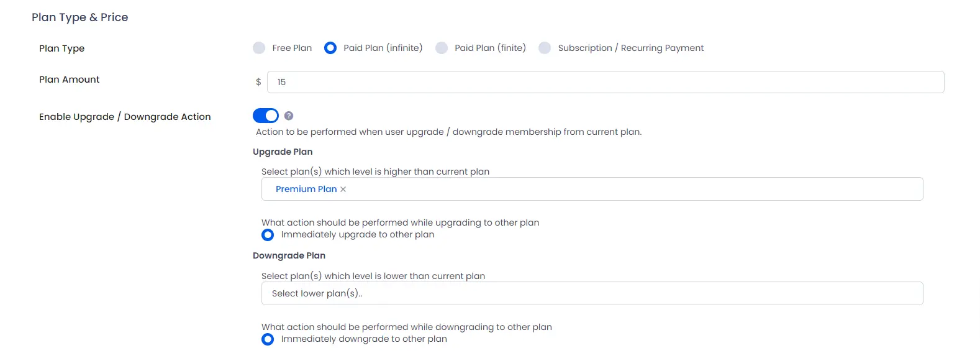Click the help question mark icon
The image size is (980, 353).
tap(289, 116)
